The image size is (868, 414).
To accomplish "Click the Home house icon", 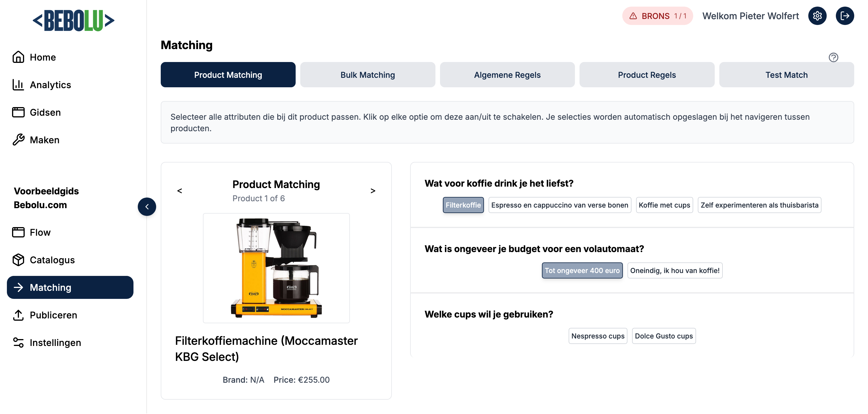I will click(x=18, y=57).
